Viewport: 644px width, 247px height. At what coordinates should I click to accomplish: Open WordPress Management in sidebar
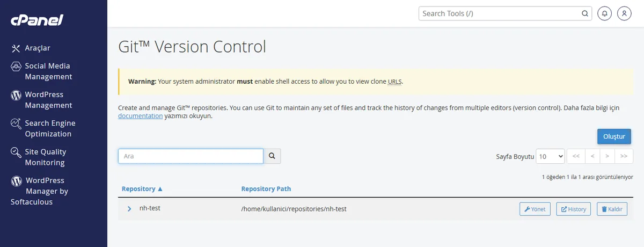coord(48,100)
